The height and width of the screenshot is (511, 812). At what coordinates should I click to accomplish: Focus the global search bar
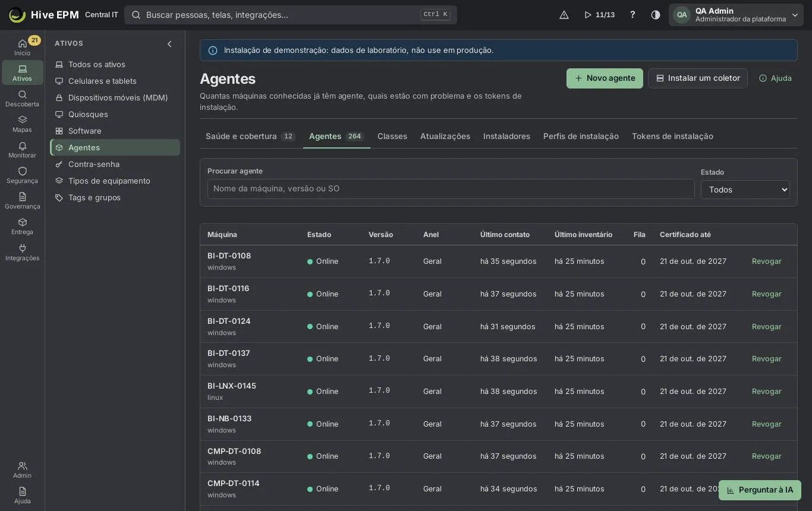pyautogui.click(x=291, y=15)
